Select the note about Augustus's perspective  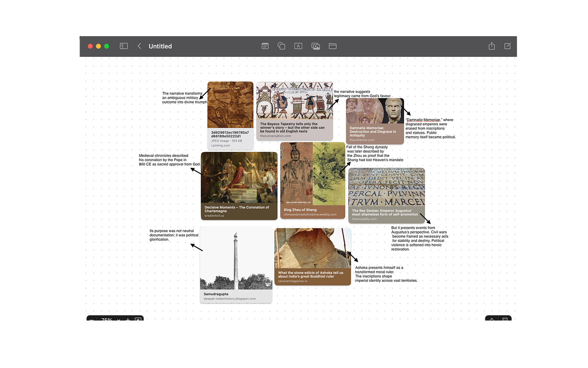point(420,238)
